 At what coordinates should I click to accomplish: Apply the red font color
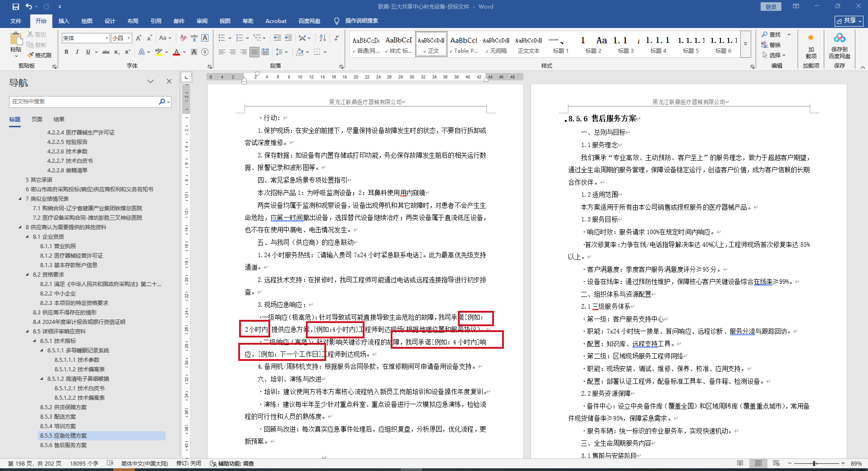pos(176,52)
